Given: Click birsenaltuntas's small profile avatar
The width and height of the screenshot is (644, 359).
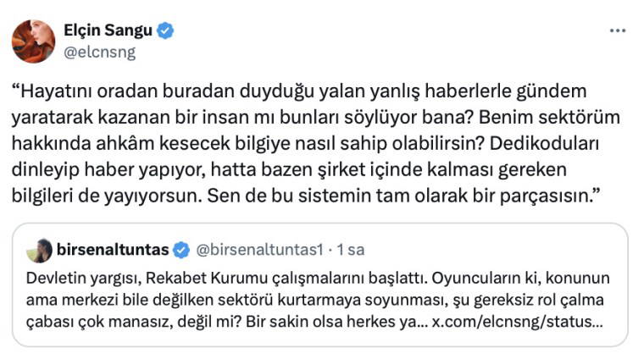Looking at the screenshot, I should [x=39, y=250].
